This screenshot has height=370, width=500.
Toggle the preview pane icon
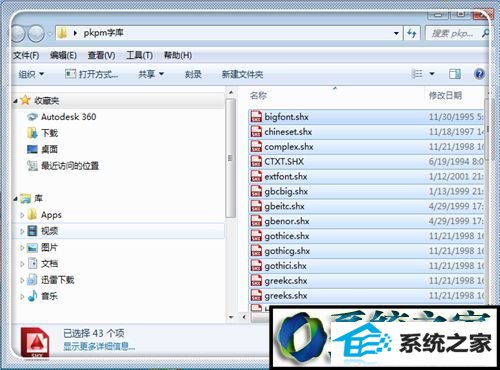(455, 74)
